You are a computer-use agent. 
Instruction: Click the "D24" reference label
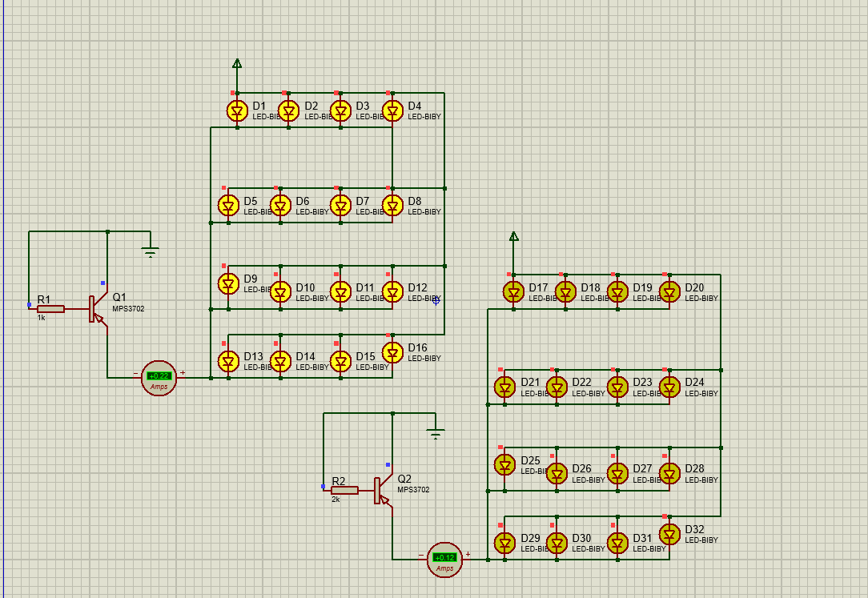click(x=694, y=382)
